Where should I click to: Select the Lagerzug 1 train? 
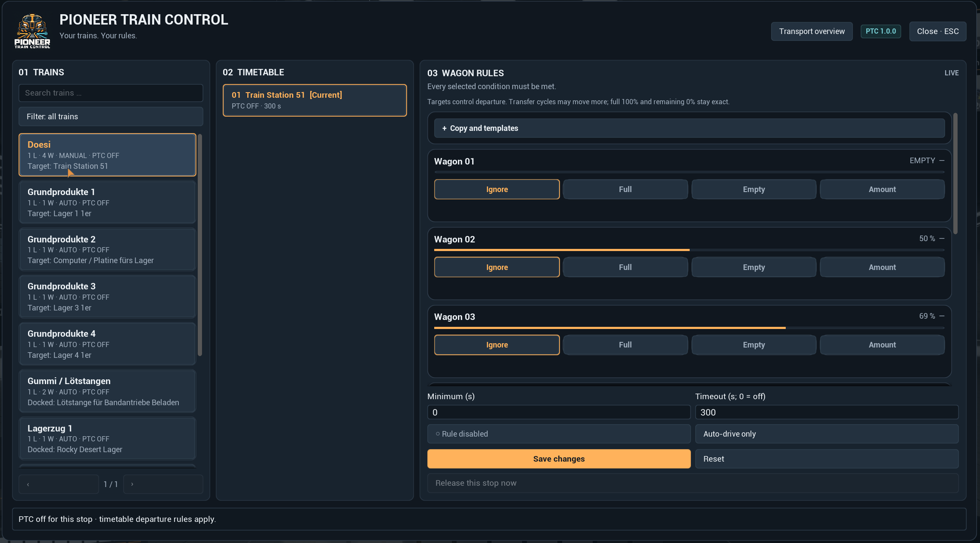107,438
